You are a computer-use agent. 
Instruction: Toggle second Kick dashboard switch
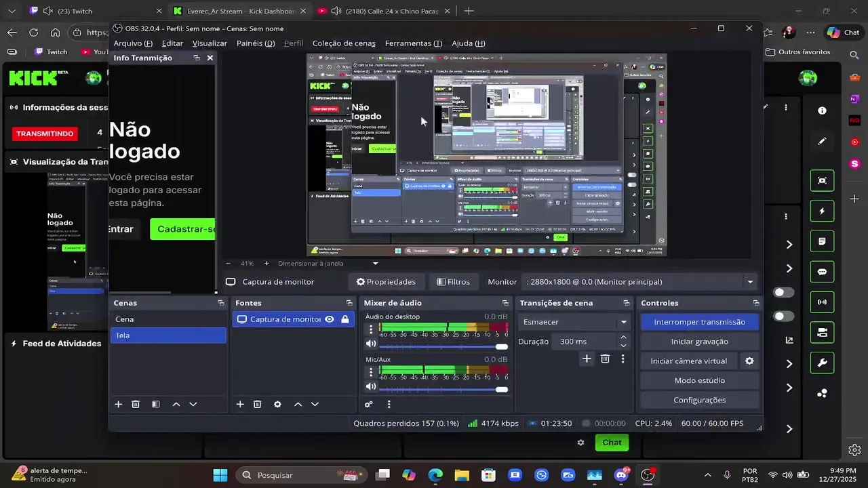(784, 316)
